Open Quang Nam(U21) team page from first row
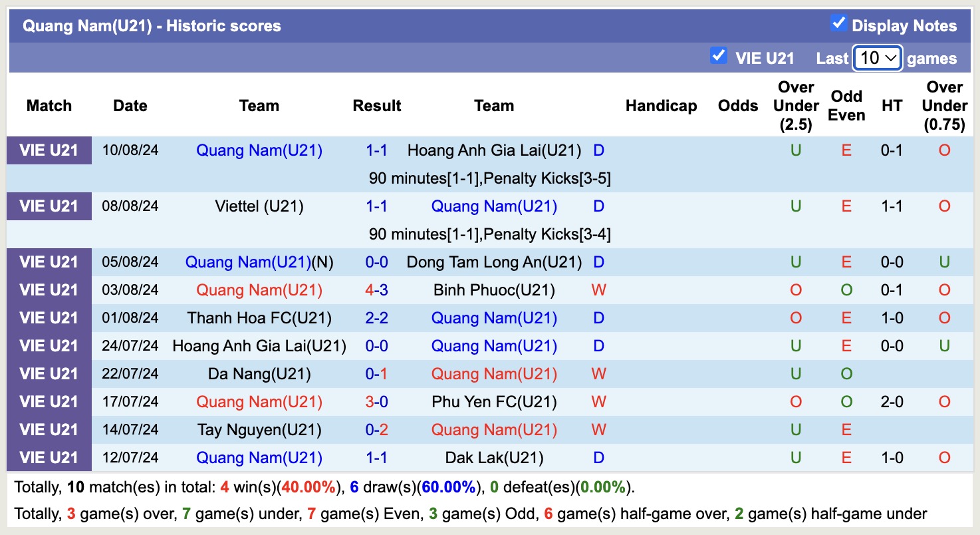980x535 pixels. coord(259,150)
